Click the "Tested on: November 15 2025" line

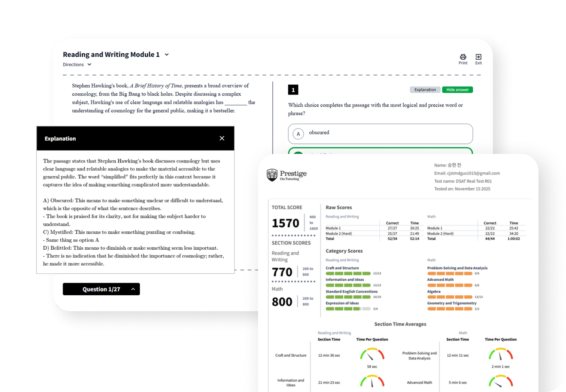(x=462, y=189)
